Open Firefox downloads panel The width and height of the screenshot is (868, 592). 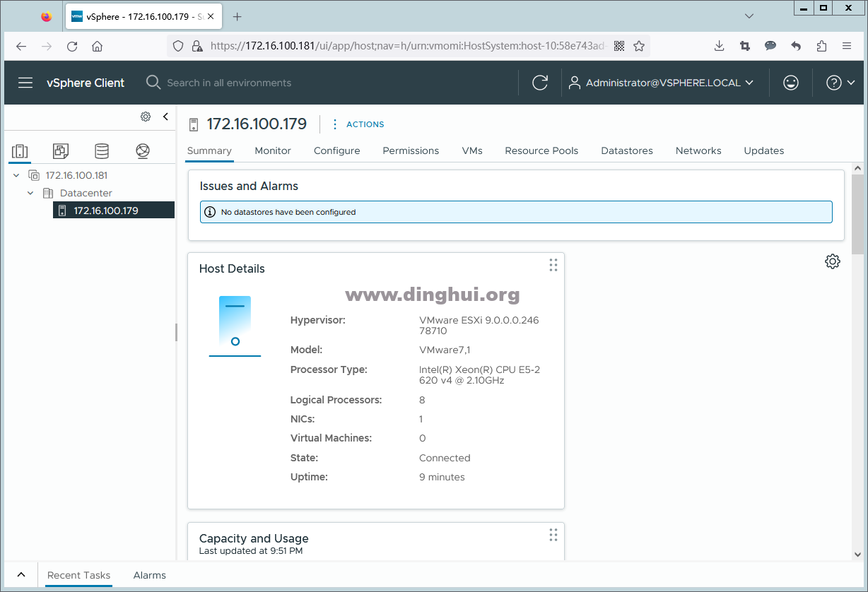(x=720, y=46)
